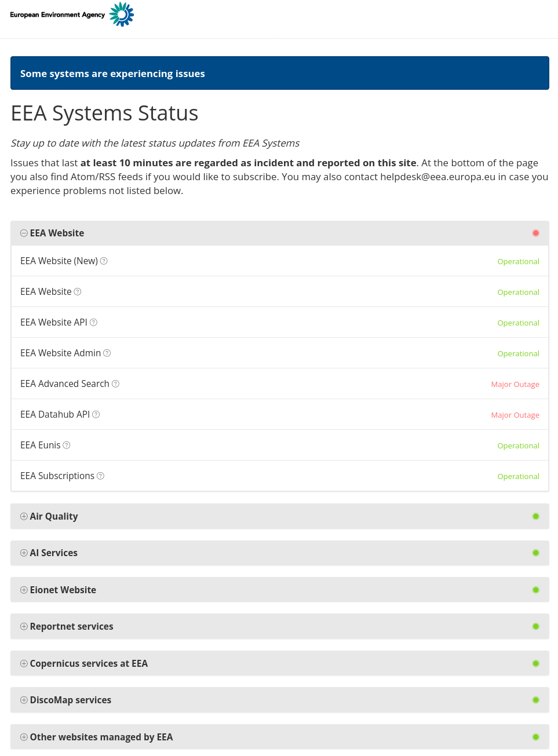
Task: Collapse the EEA Website group
Action: [x=24, y=233]
